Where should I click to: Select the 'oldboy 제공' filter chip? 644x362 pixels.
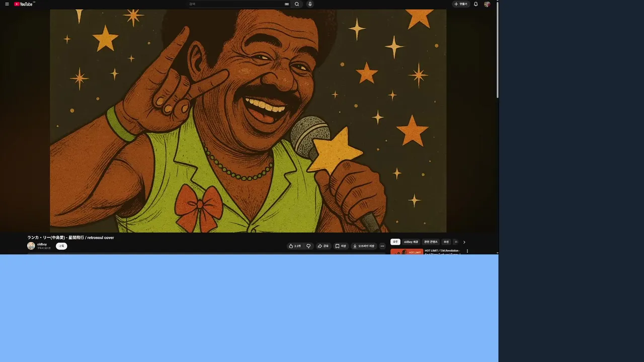(x=411, y=242)
